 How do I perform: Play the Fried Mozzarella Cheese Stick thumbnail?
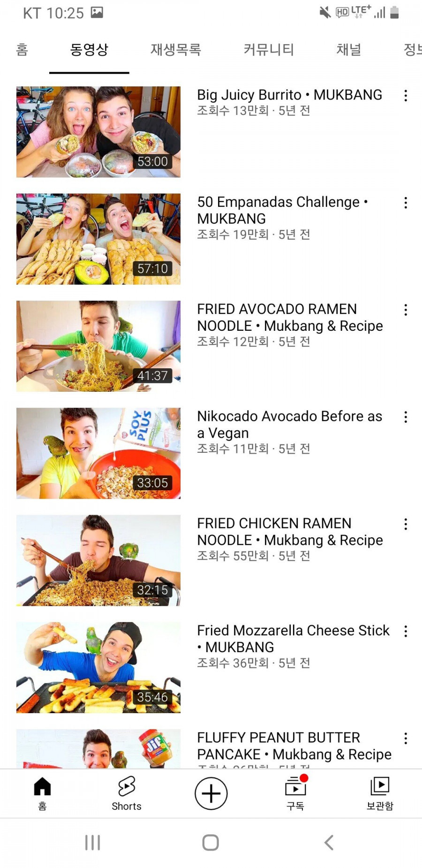[98, 668]
